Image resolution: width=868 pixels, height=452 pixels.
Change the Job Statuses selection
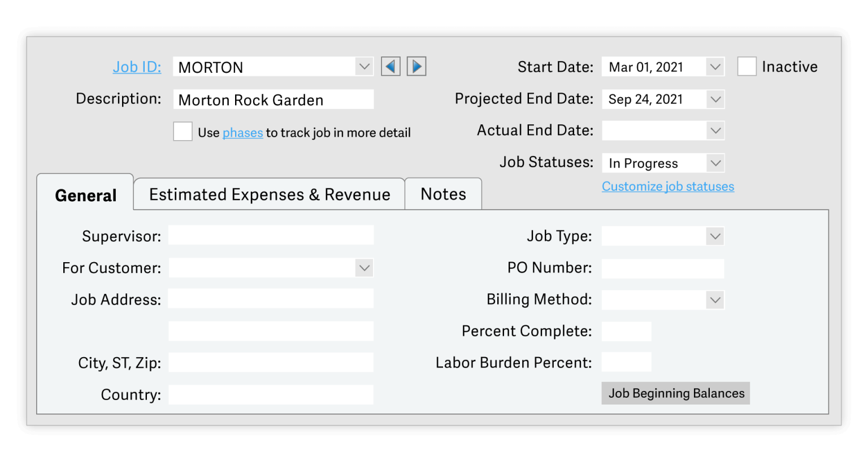pyautogui.click(x=713, y=163)
